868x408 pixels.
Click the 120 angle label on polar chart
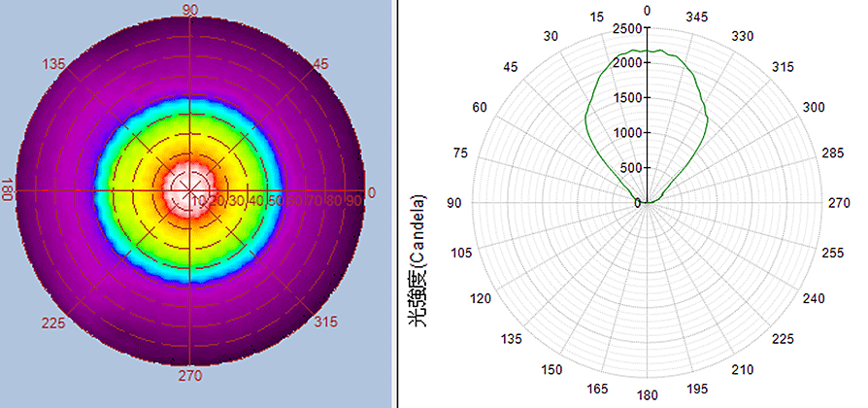click(482, 298)
